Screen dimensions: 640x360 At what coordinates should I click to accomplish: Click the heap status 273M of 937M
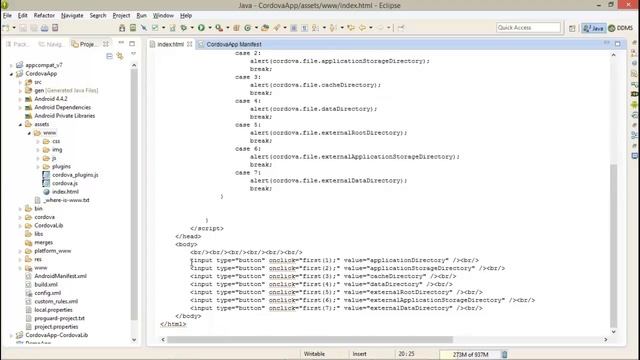(x=470, y=354)
